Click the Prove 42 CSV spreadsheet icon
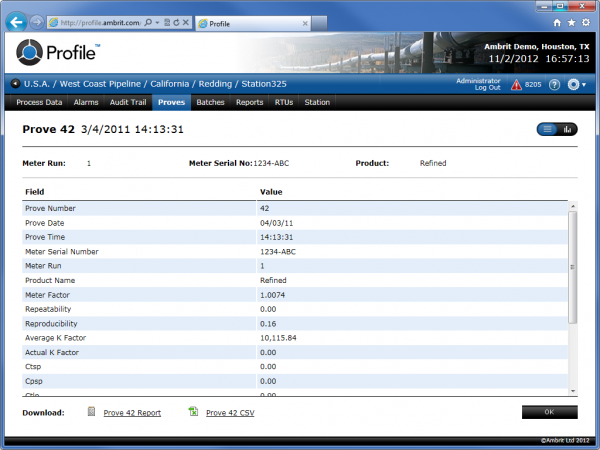 [x=194, y=411]
